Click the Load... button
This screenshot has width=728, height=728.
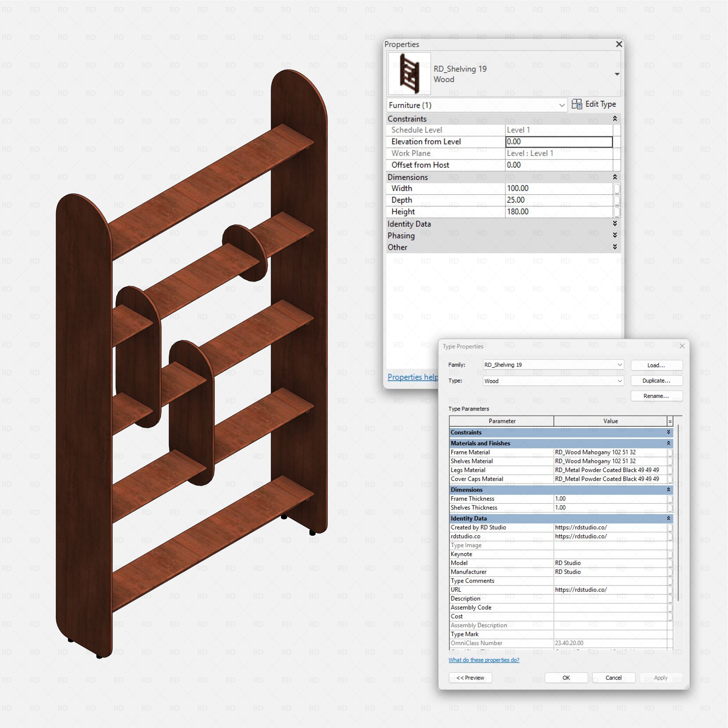click(656, 365)
